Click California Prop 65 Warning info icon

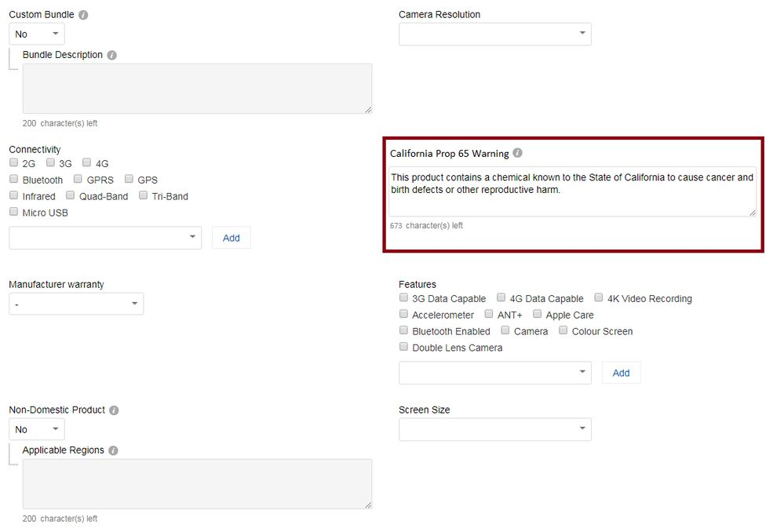[x=517, y=153]
